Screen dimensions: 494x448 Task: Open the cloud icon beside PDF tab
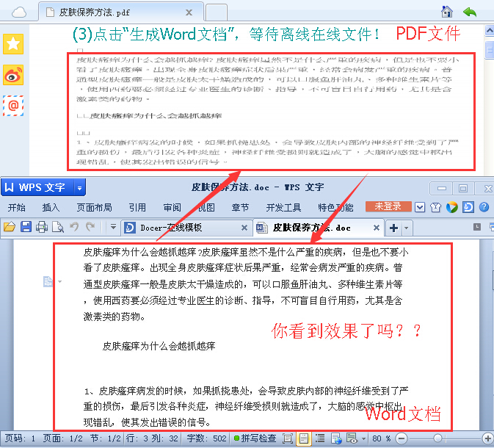(x=19, y=12)
